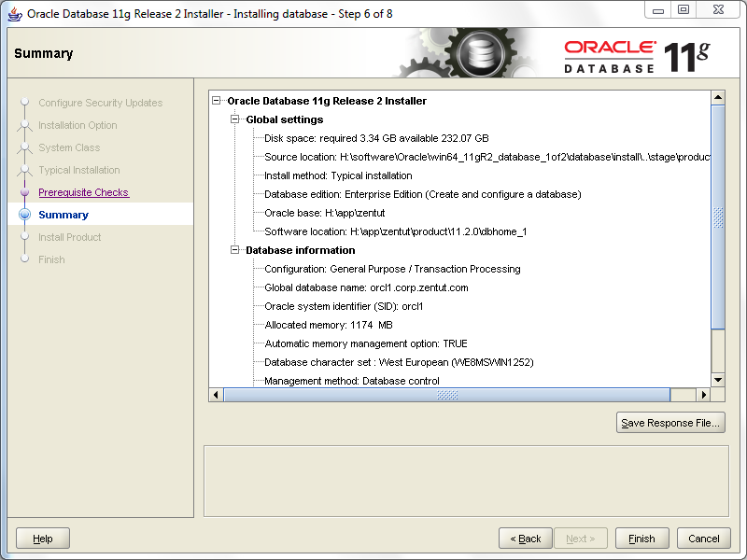Select the Oracle base row
The height and width of the screenshot is (560, 747).
pos(324,213)
